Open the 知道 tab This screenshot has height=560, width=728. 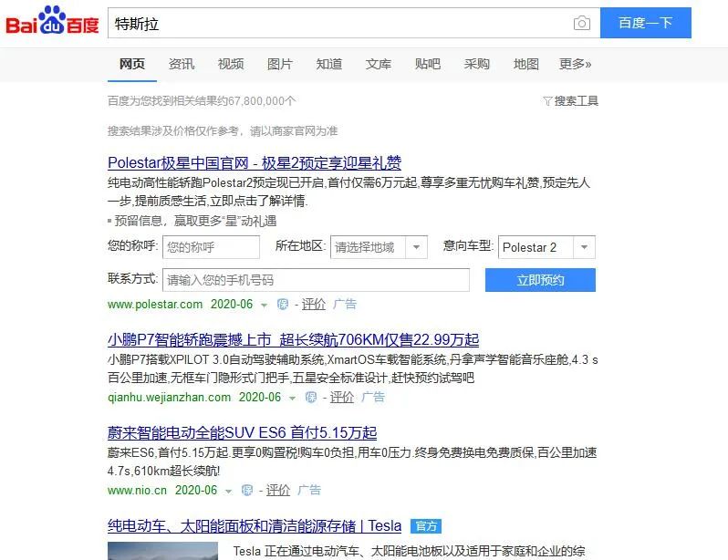coord(329,64)
